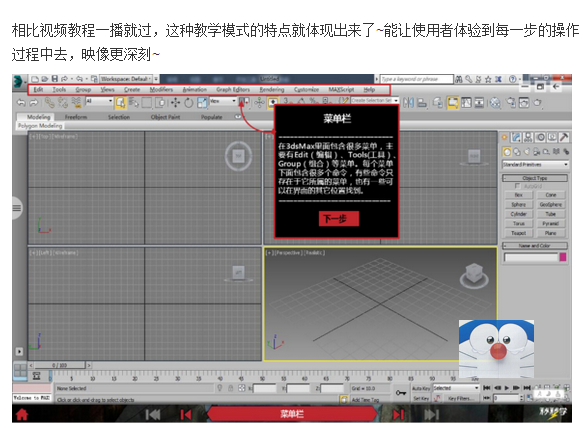Screen dimensions: 584x428
Task: Click the Render Production teapot icon
Action: (537, 102)
